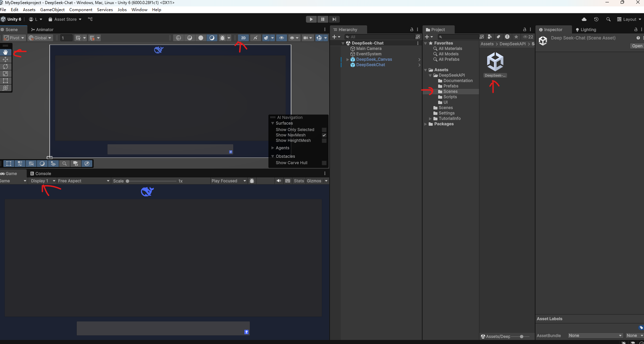Select the Rotate tool
Viewport: 644px width, 344px height.
(x=5, y=67)
